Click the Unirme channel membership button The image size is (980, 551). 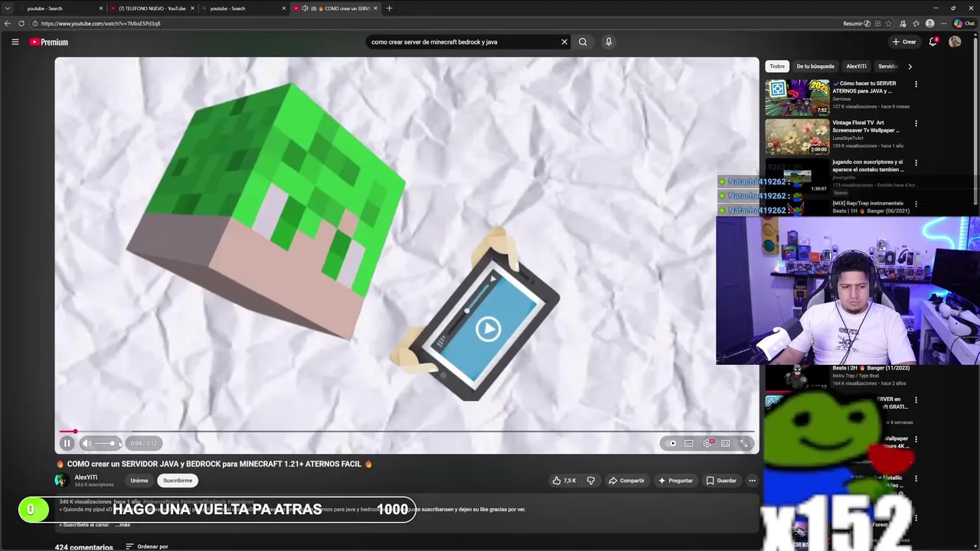click(x=139, y=481)
